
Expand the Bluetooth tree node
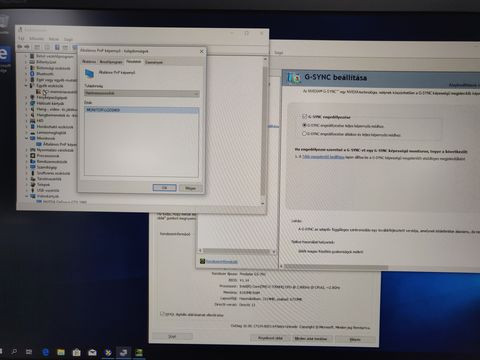coord(27,74)
